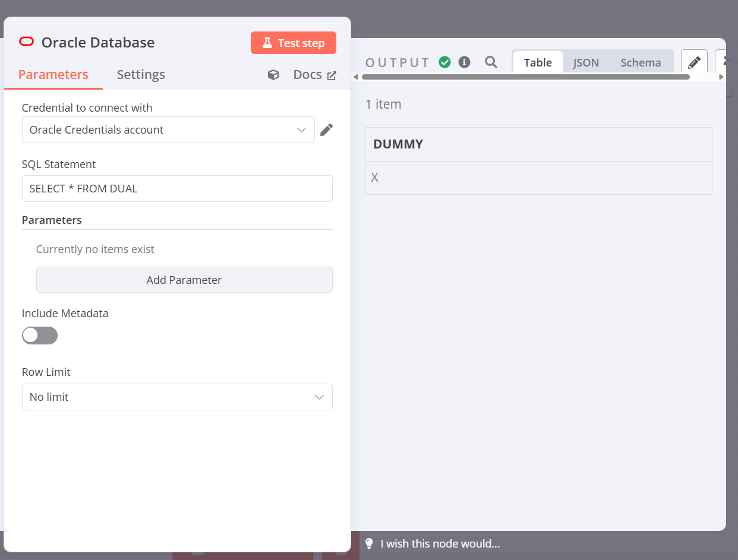Viewport: 738px width, 560px height.
Task: Run the node with Test step
Action: point(294,43)
